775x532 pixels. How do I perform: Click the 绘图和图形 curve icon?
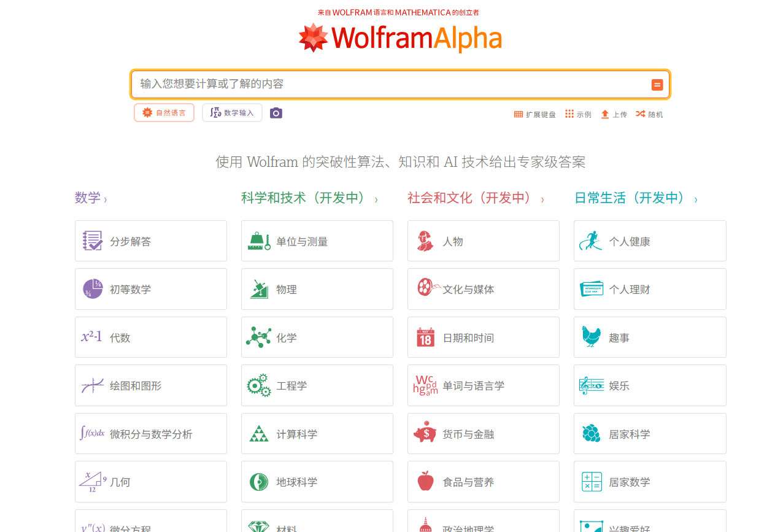tap(93, 385)
